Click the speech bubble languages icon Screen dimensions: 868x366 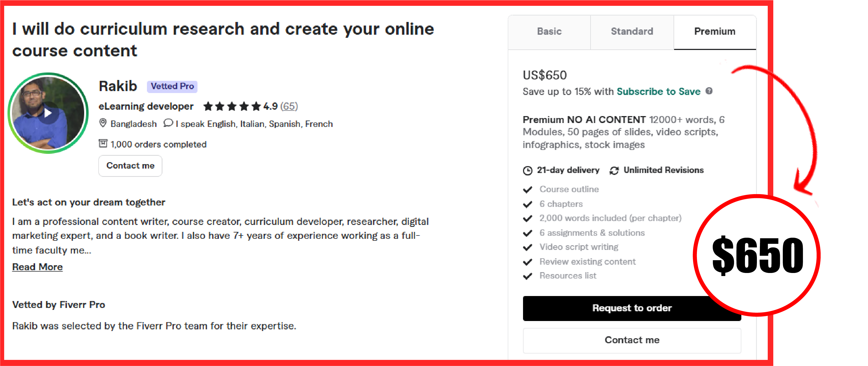click(168, 123)
